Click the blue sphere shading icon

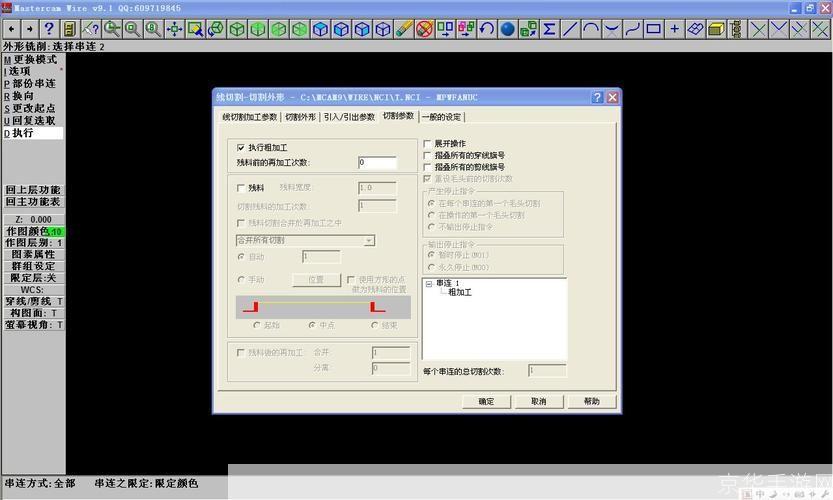coord(508,29)
